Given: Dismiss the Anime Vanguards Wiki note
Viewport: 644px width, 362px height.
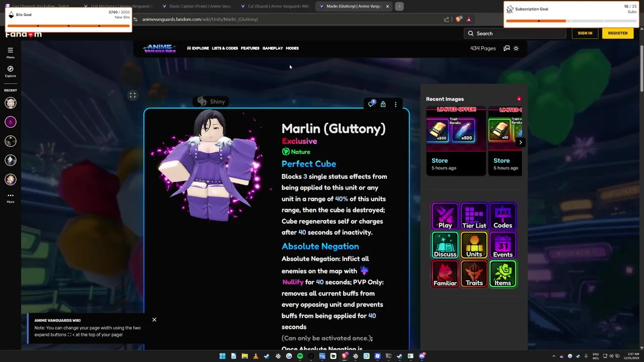Looking at the screenshot, I should [154, 320].
